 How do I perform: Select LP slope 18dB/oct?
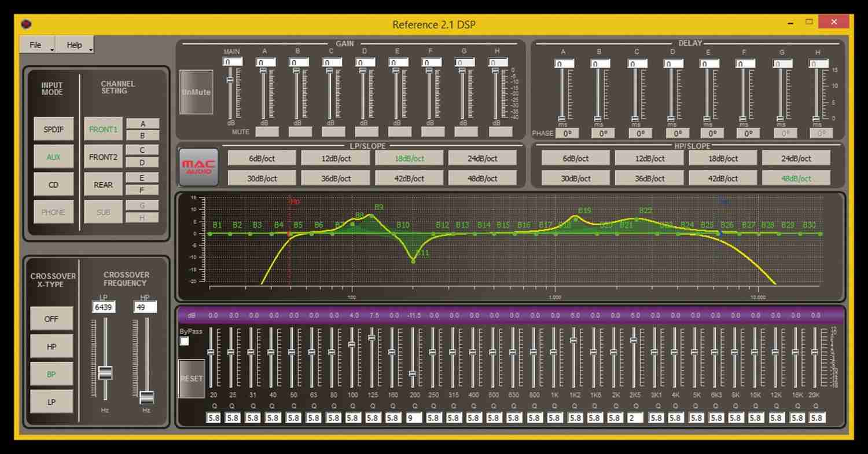[409, 158]
